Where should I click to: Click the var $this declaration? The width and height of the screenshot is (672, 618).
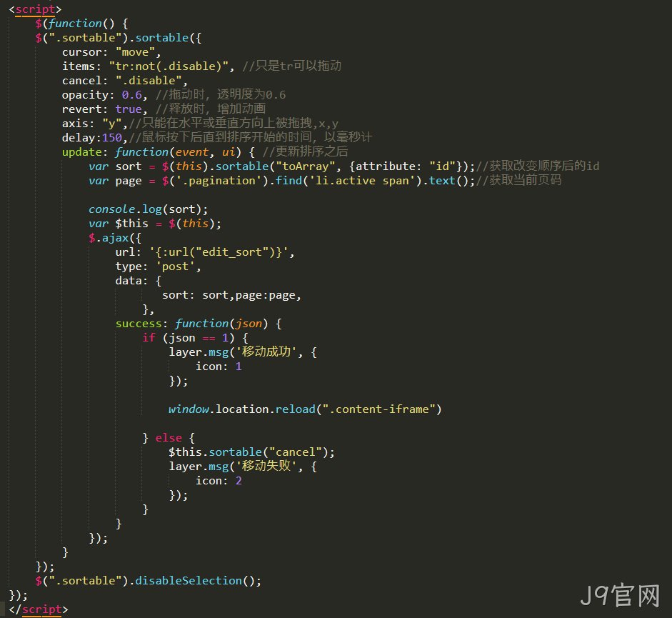(155, 224)
